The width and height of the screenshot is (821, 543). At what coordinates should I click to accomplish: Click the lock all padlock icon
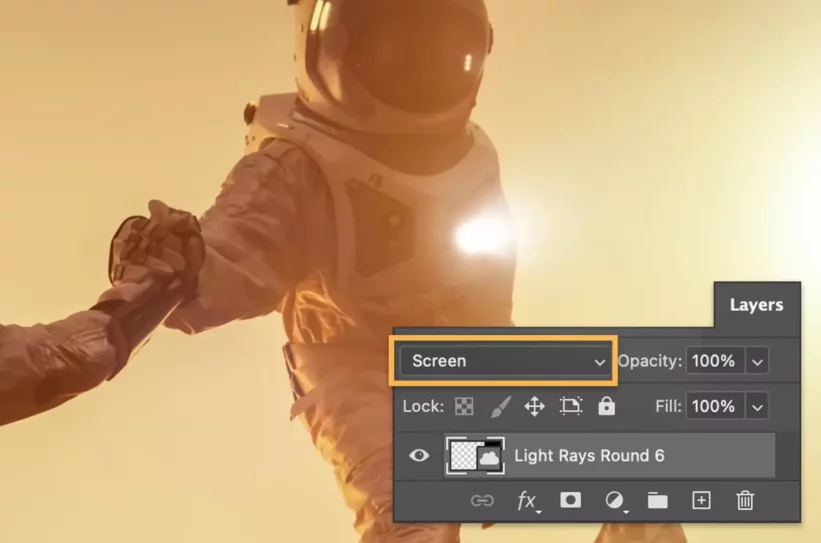pyautogui.click(x=606, y=406)
